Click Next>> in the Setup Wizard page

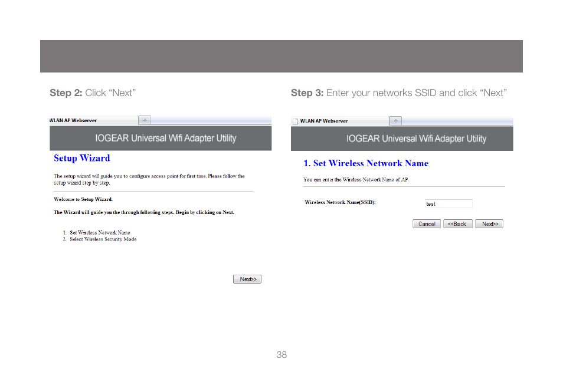coord(247,279)
